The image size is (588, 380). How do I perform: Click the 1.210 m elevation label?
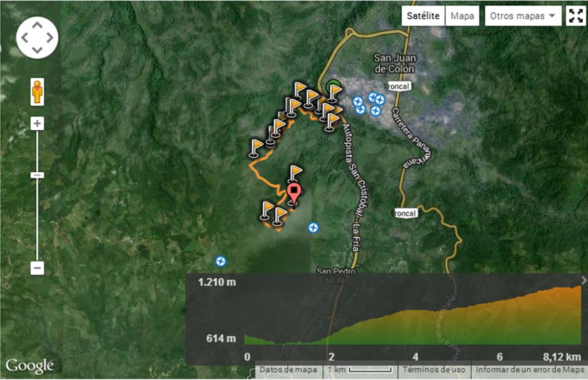[217, 282]
